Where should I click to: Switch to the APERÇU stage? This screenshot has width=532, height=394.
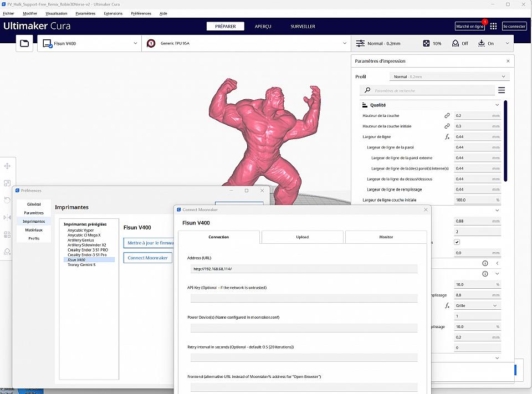[263, 27]
